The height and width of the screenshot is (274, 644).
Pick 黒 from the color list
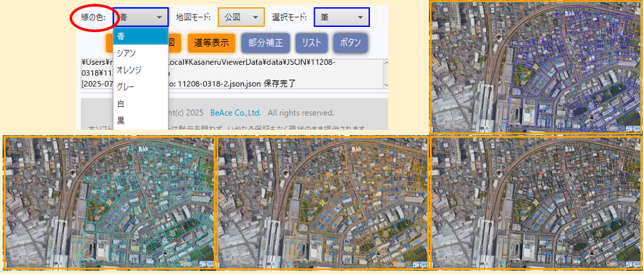tap(141, 121)
